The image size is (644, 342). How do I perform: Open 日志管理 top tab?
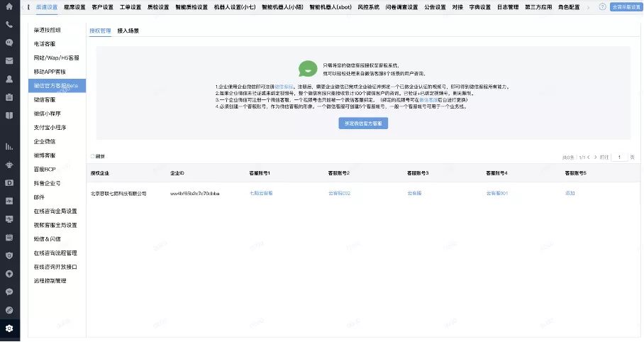click(x=508, y=7)
